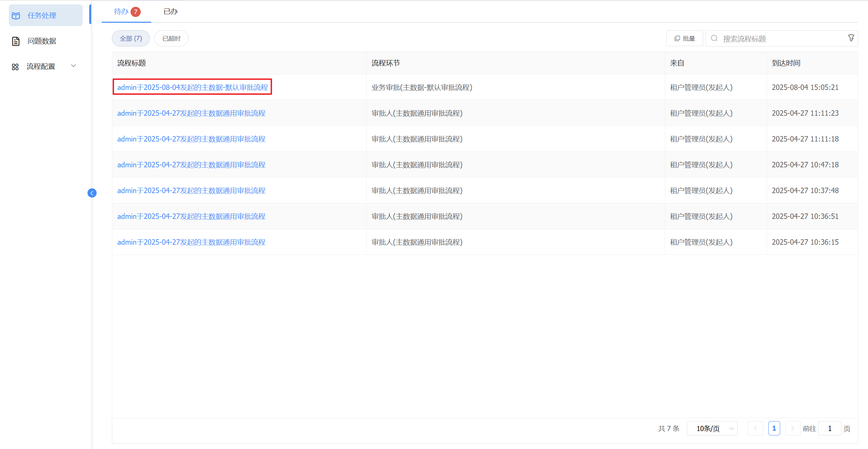Switch to the 待办 tab
Image resolution: width=868 pixels, height=449 pixels.
[x=121, y=12]
